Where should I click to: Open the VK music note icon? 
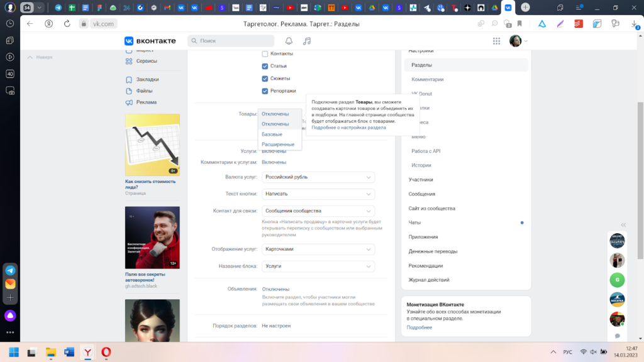click(x=307, y=41)
